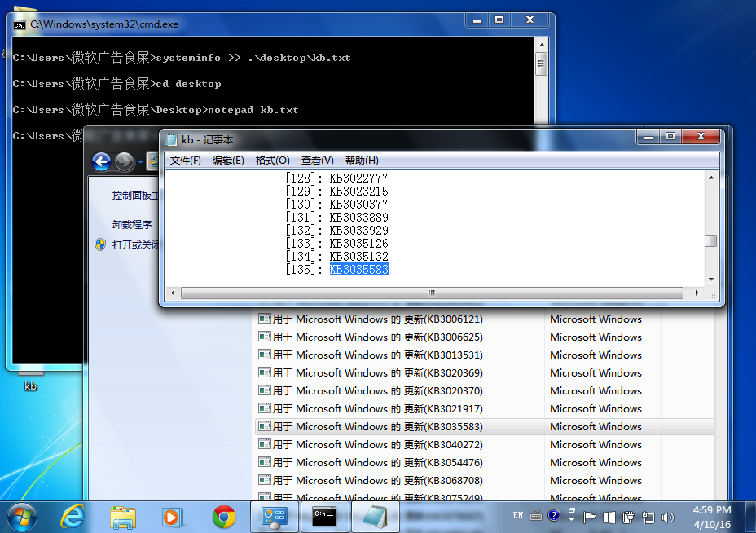Select the update row KB3006625
Image resolution: width=756 pixels, height=533 pixels.
click(x=484, y=337)
